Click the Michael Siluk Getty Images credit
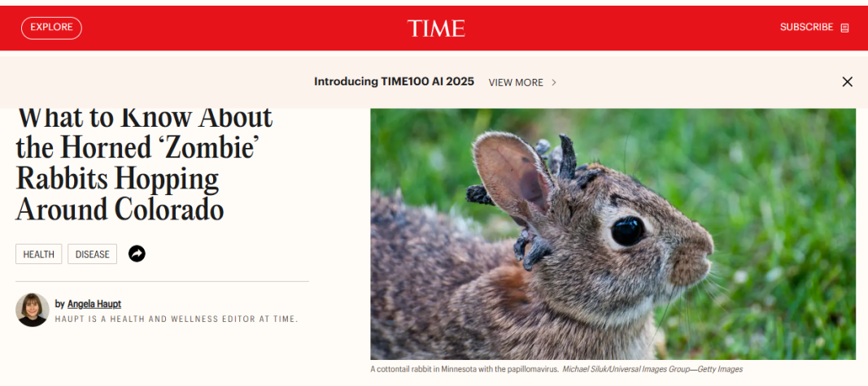Image resolution: width=868 pixels, height=386 pixels. pos(652,369)
